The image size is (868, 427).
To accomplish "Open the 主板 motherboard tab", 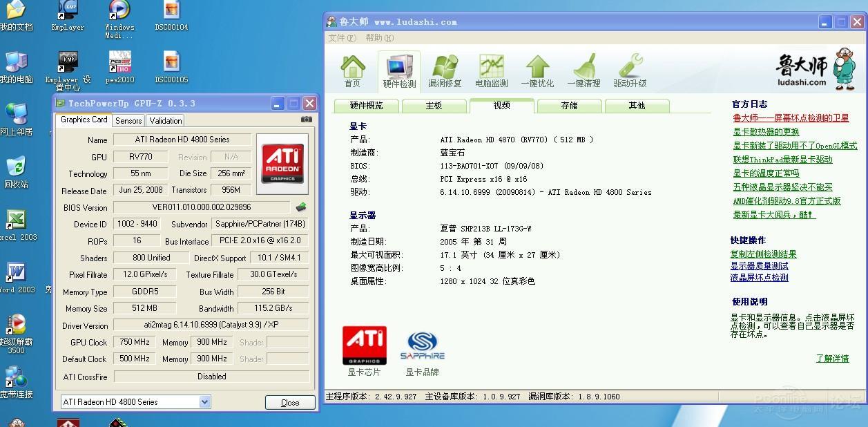I will [434, 106].
